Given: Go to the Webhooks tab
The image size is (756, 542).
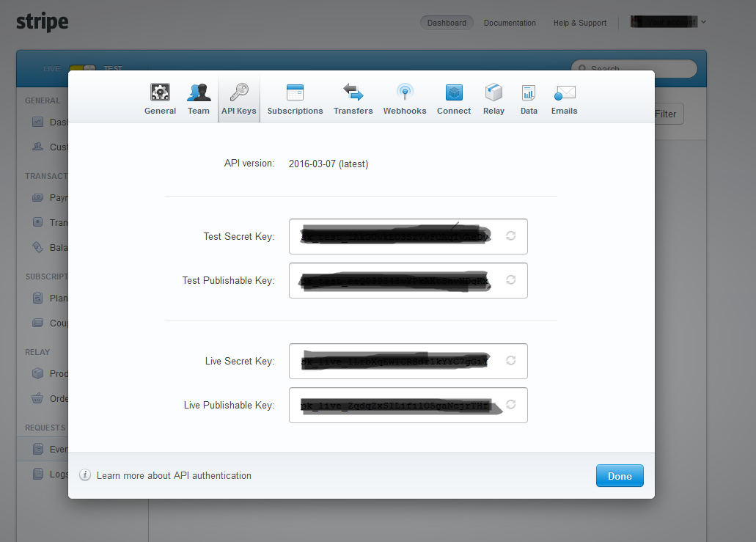Looking at the screenshot, I should [x=405, y=99].
